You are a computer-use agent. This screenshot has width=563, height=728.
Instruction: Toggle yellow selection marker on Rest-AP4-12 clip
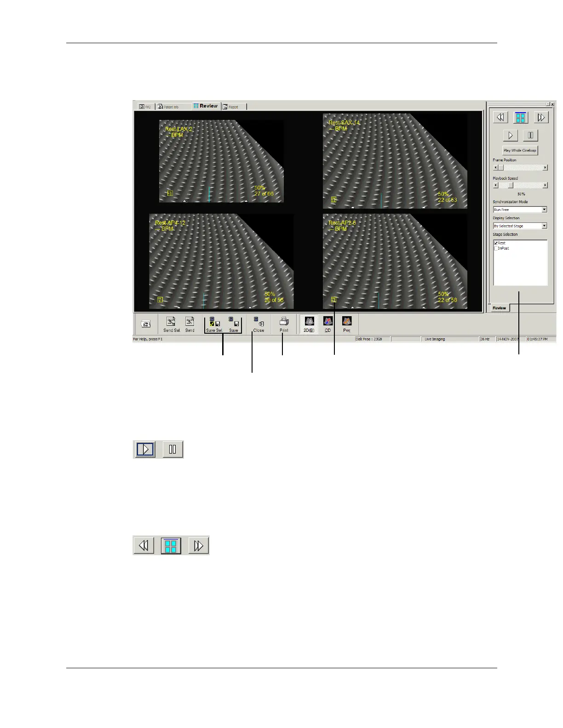(160, 300)
